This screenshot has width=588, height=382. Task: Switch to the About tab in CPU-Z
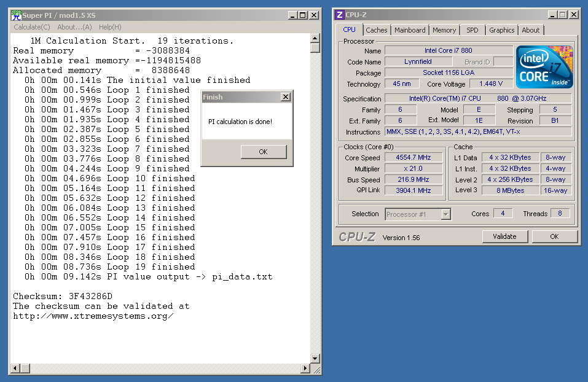click(531, 30)
